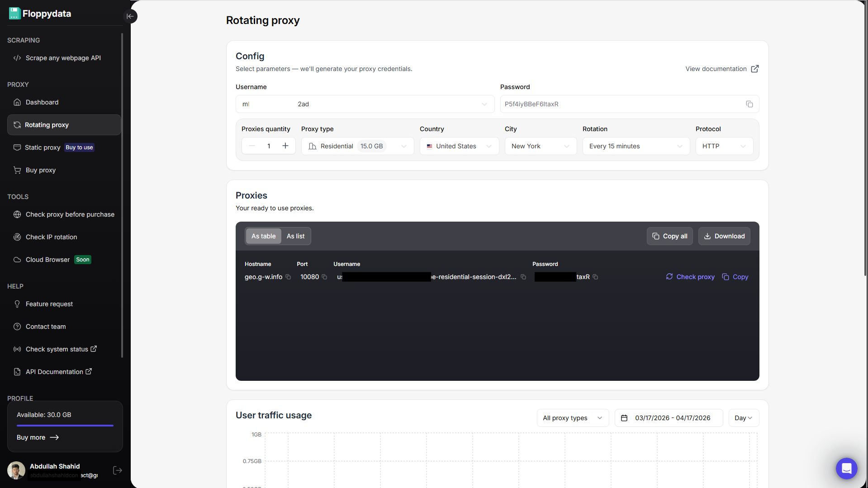The width and height of the screenshot is (868, 488).
Task: Open Check proxy before purchase tool
Action: click(70, 214)
